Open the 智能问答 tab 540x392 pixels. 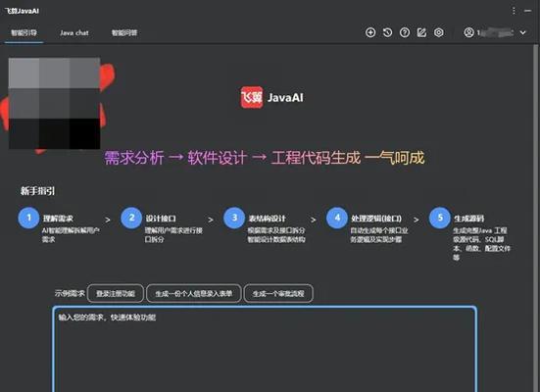124,33
